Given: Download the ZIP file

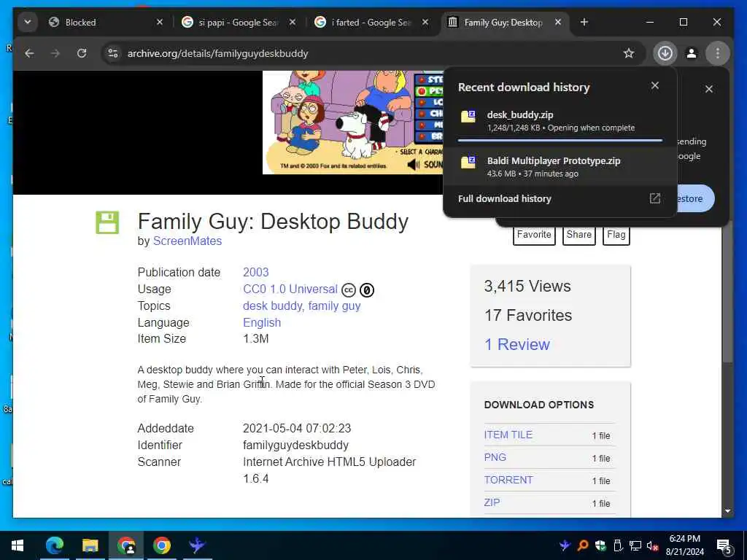Looking at the screenshot, I should (x=492, y=502).
